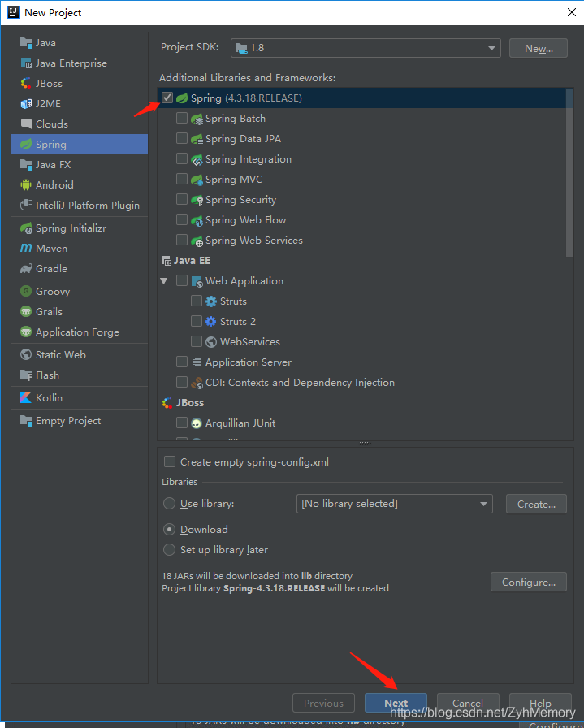Screen dimensions: 584x728
Task: Click the Static Web globe icon
Action: [26, 355]
